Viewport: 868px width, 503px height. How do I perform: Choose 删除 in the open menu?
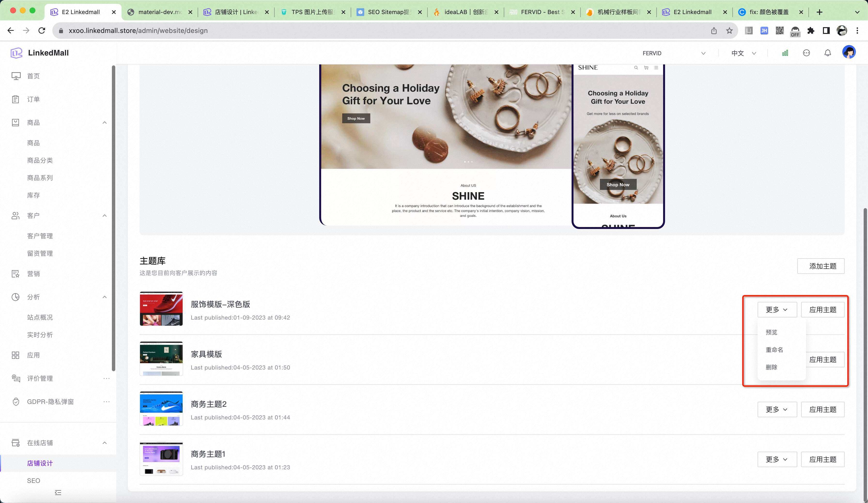(772, 367)
